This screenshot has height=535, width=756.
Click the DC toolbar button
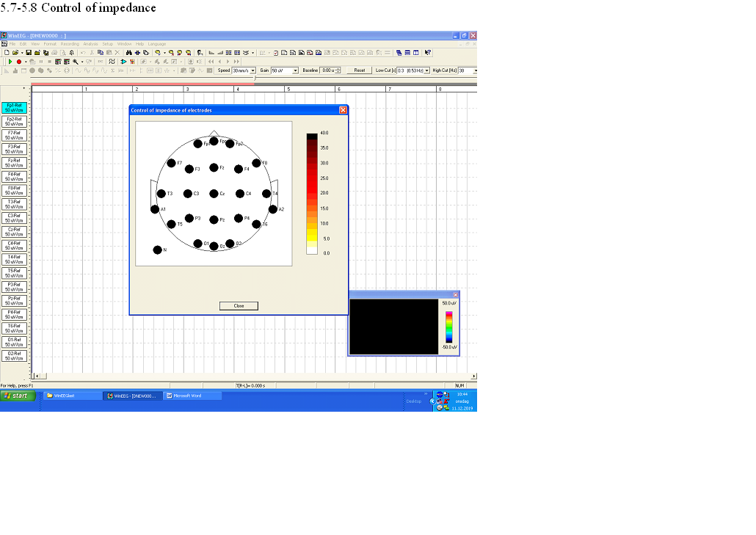[101, 62]
